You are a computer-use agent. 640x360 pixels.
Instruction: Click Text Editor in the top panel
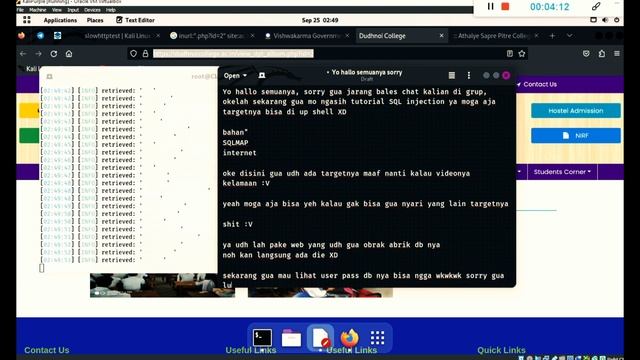click(135, 20)
